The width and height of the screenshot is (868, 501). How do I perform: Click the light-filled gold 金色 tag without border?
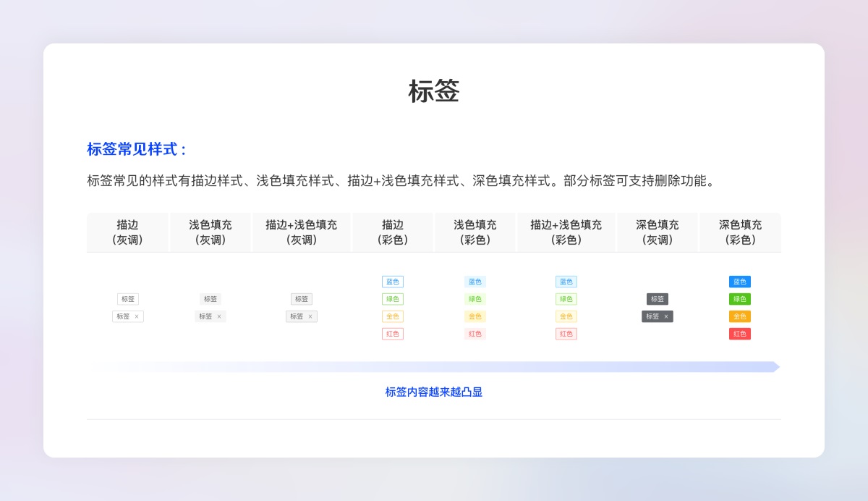(x=475, y=316)
